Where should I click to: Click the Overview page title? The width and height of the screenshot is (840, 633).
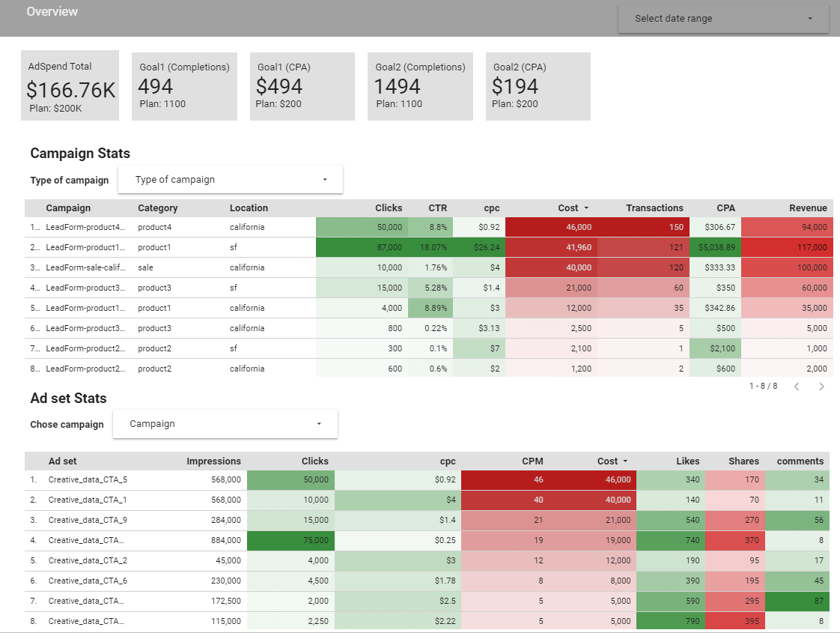[52, 12]
